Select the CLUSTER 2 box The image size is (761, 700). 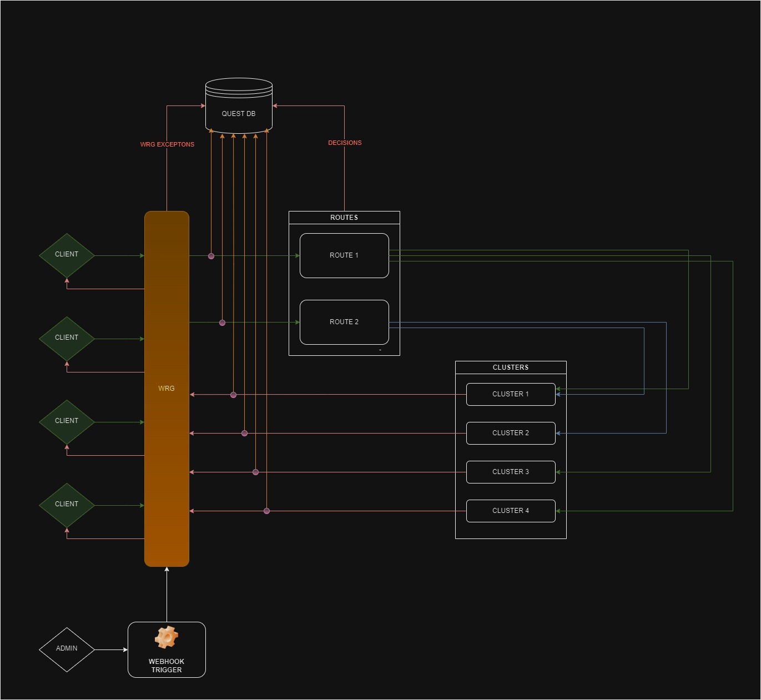511,433
